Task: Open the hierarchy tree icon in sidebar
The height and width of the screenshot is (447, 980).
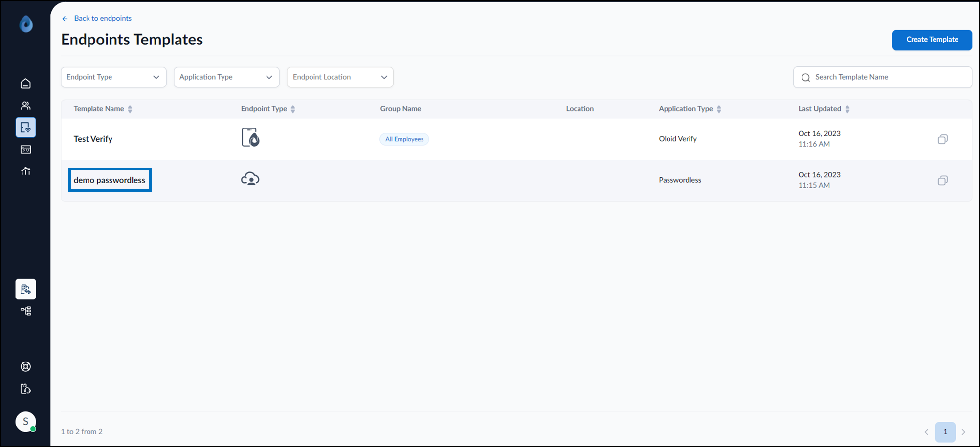Action: [x=25, y=311]
